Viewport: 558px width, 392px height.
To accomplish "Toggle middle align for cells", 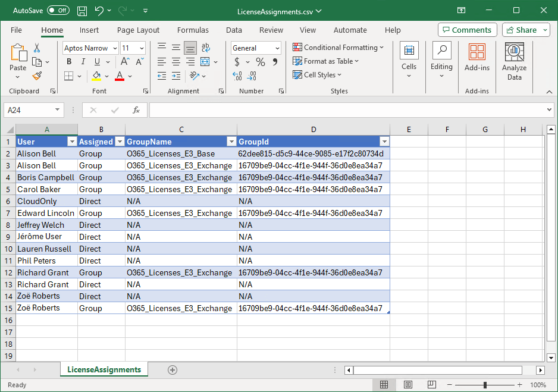I will [x=176, y=48].
